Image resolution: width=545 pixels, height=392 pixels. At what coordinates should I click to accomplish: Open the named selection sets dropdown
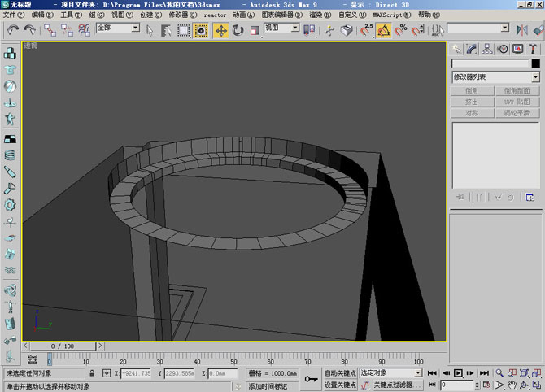point(505,28)
